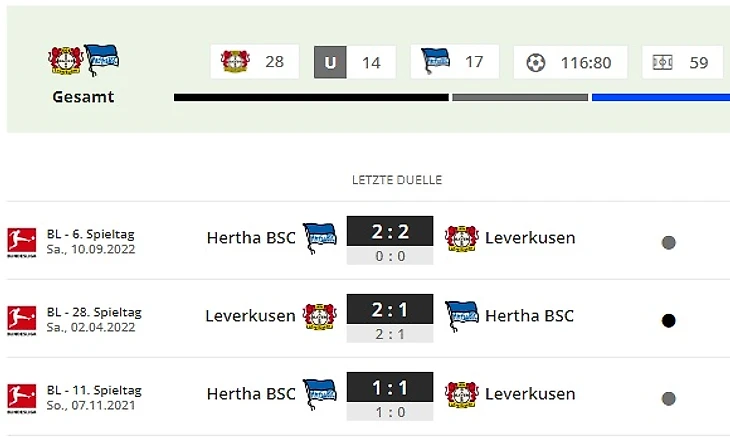The height and width of the screenshot is (438, 730).
Task: Click black win indicator dot for 02.04.2022 match
Action: [x=668, y=320]
